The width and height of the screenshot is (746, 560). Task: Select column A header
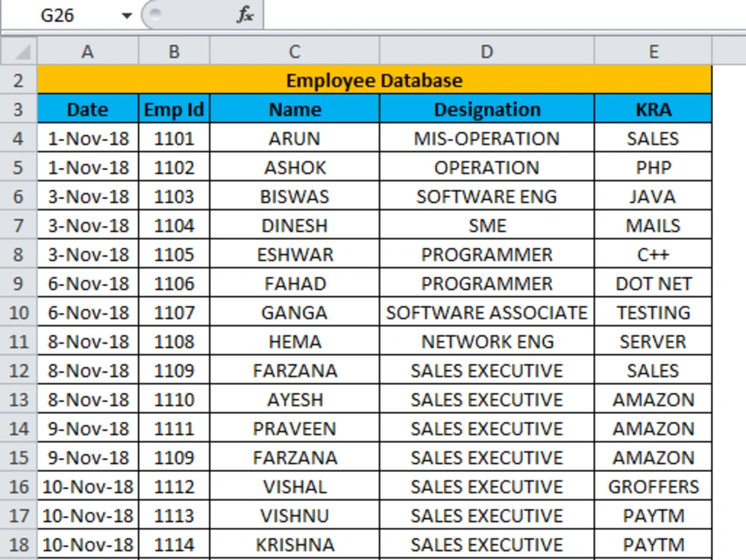(x=87, y=51)
